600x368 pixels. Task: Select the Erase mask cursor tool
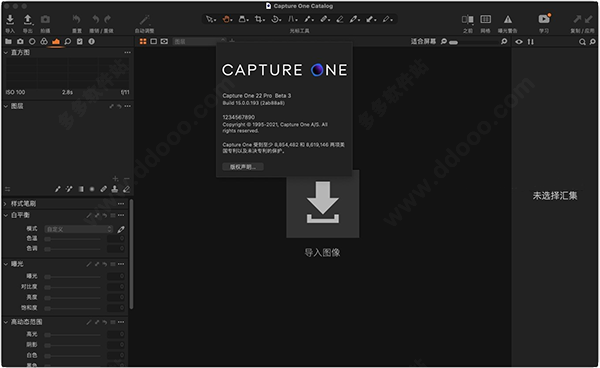[x=339, y=19]
